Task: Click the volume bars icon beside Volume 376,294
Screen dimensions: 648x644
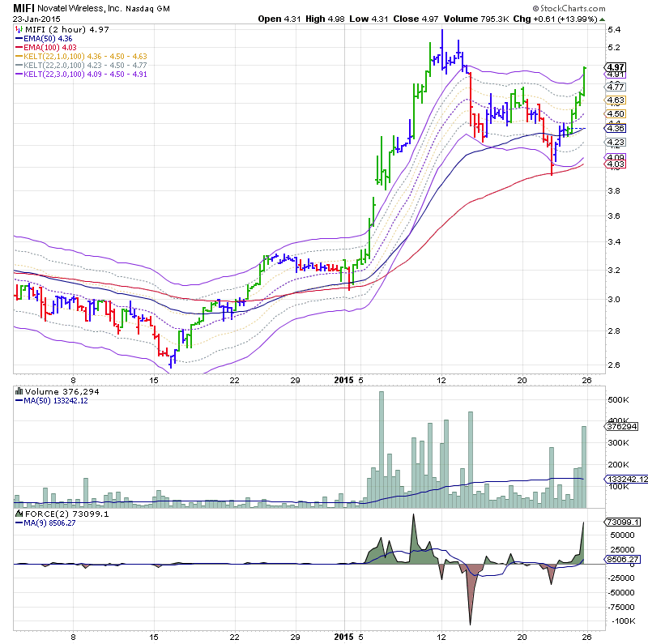Action: click(x=19, y=391)
